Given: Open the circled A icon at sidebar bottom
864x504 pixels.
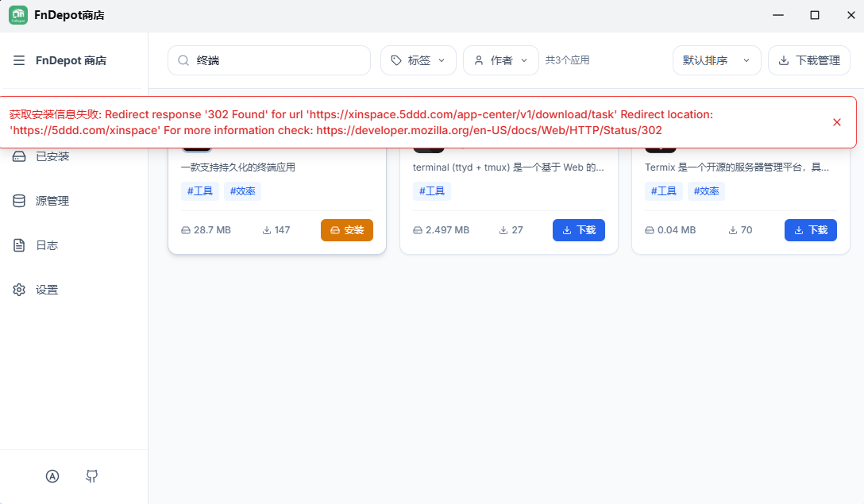Looking at the screenshot, I should point(52,476).
